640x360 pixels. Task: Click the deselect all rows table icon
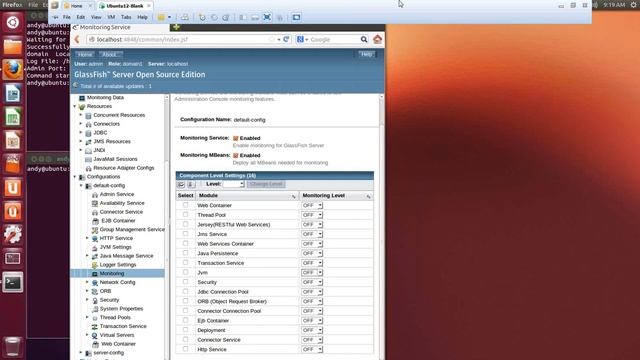[x=191, y=184]
